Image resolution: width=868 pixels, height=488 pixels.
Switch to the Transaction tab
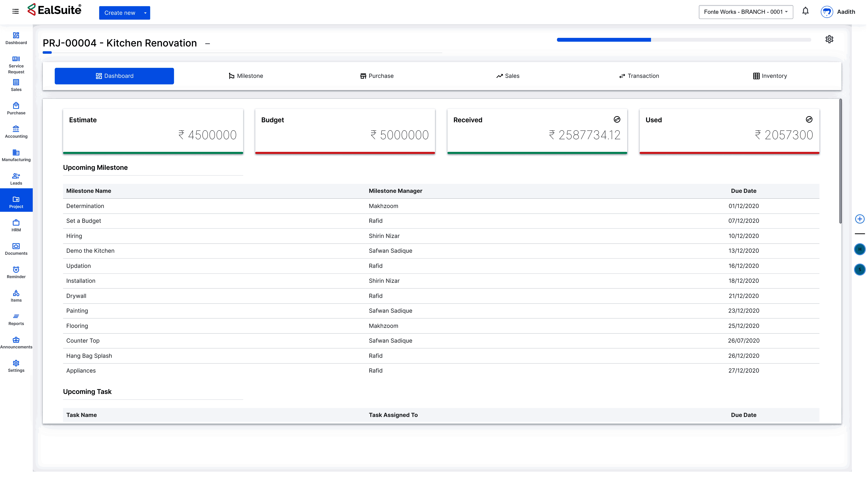tap(639, 76)
